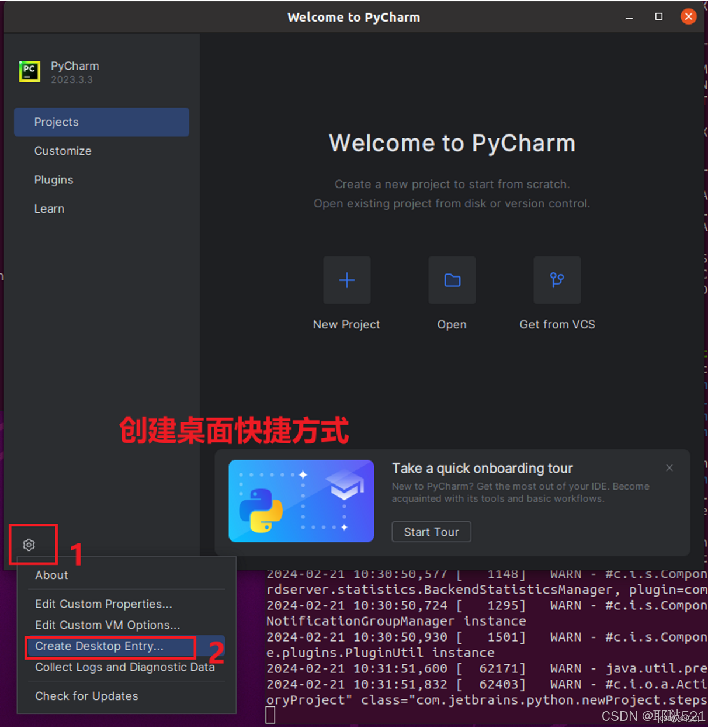Select the Learn sidebar entry

(49, 209)
